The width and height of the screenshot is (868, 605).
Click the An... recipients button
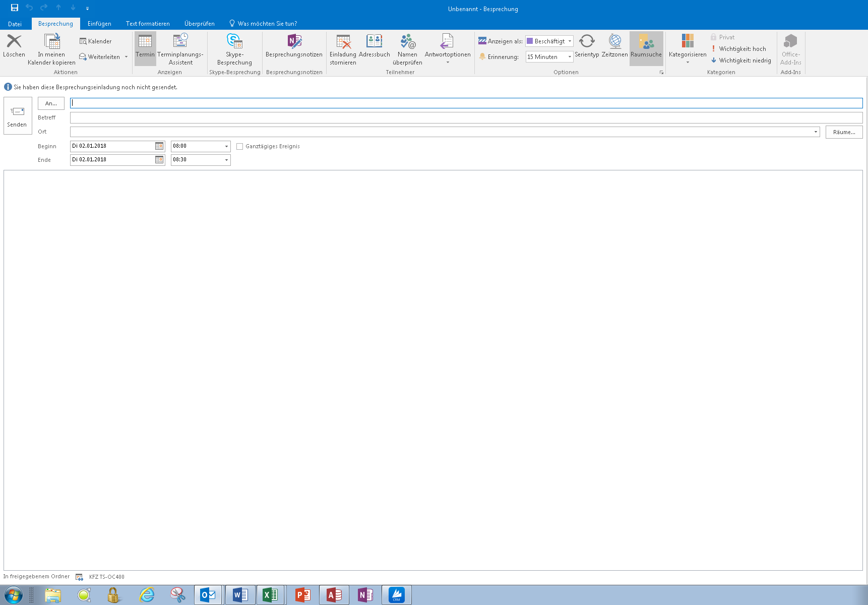click(x=51, y=103)
